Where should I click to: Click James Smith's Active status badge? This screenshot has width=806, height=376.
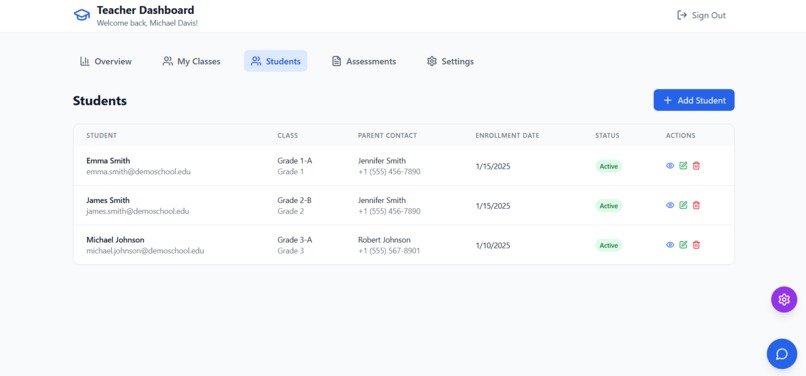(609, 206)
